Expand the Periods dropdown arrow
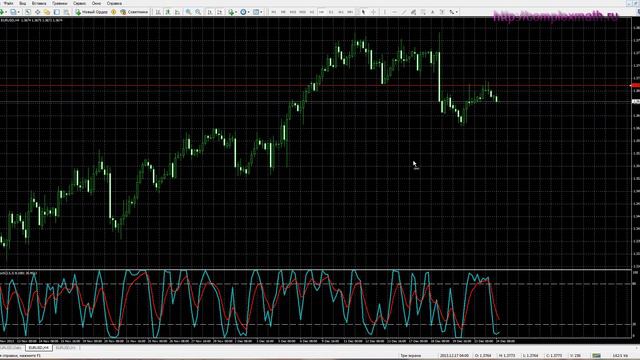Viewport: 640px width, 360px height. coord(249,12)
